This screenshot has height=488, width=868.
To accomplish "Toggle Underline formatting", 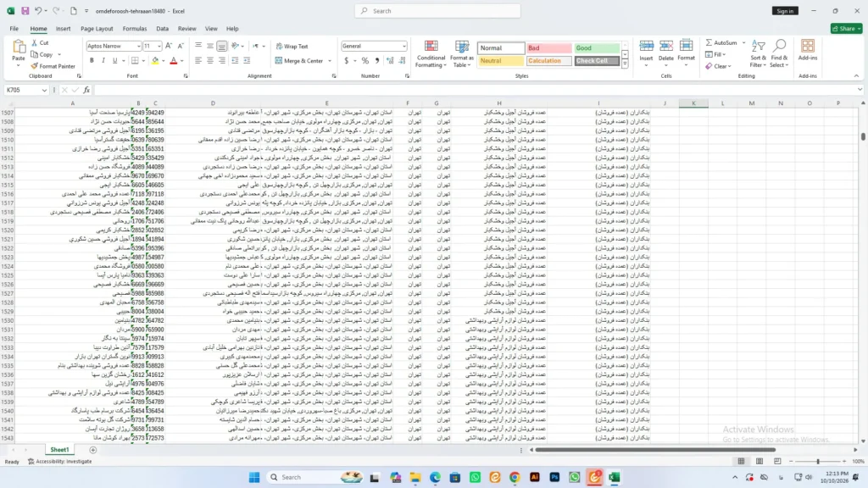I will [114, 60].
